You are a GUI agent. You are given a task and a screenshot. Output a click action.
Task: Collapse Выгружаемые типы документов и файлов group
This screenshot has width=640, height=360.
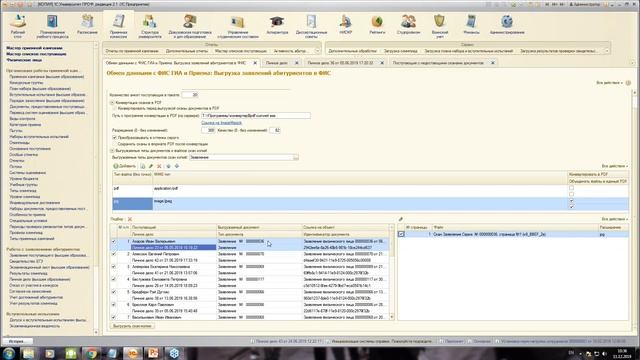112,151
